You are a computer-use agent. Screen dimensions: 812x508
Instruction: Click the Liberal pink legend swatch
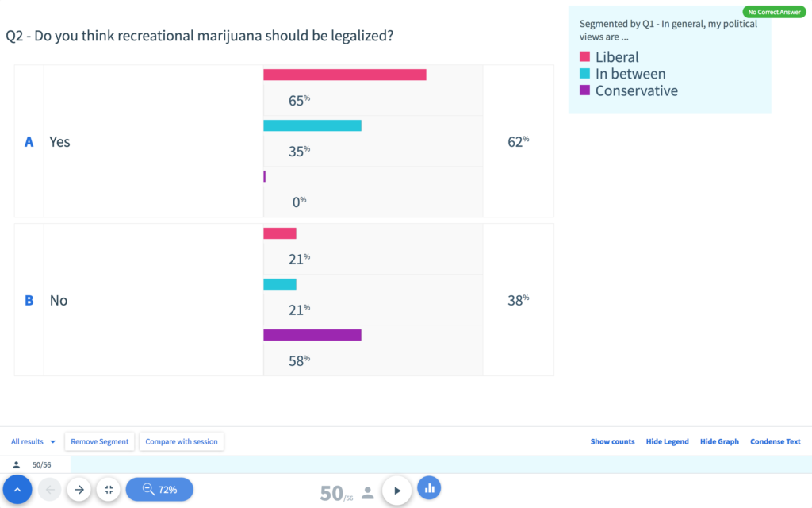pos(585,57)
